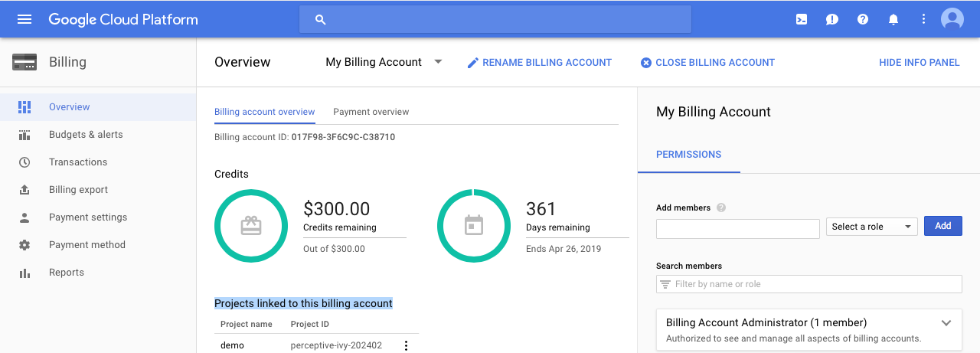
Task: Click the help icon next to Add members
Action: (x=721, y=208)
